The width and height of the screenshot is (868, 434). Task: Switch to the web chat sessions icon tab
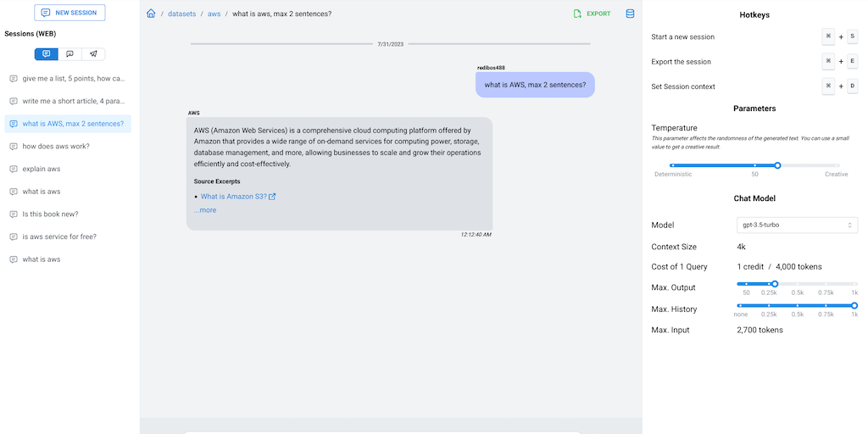click(46, 54)
